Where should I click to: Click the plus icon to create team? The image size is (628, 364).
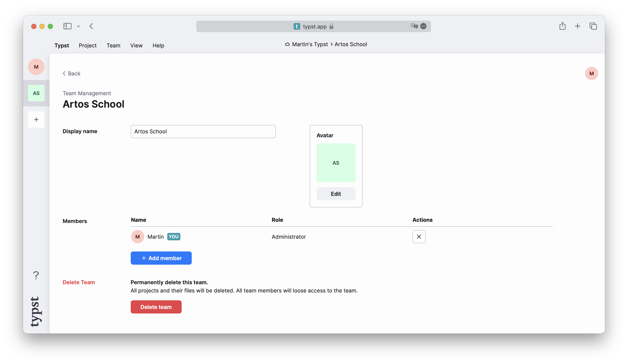(x=36, y=120)
